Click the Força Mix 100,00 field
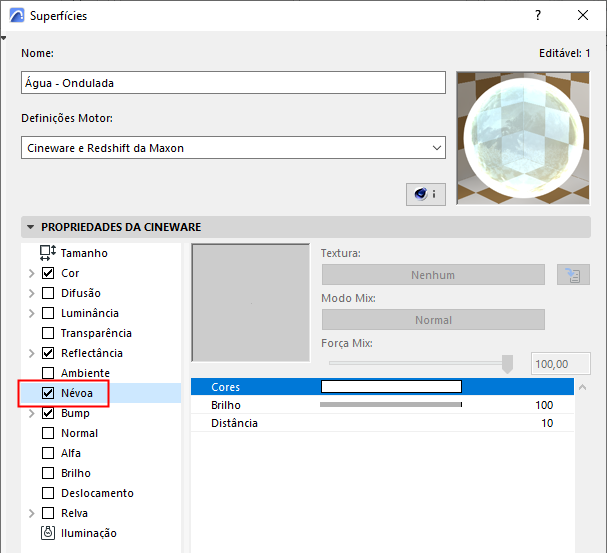 (x=561, y=364)
